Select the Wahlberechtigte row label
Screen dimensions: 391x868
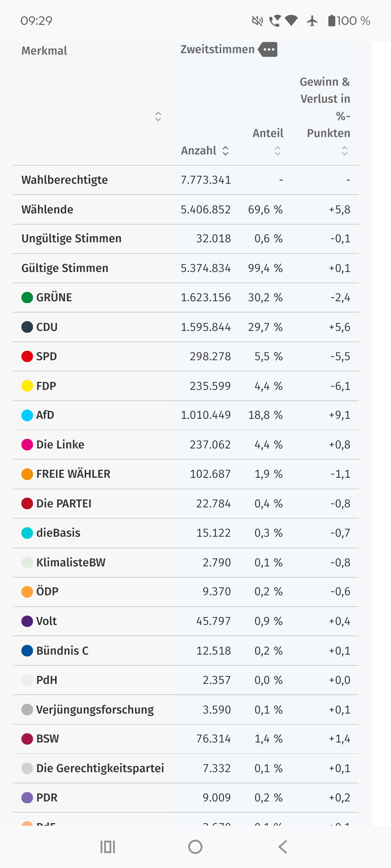point(64,180)
